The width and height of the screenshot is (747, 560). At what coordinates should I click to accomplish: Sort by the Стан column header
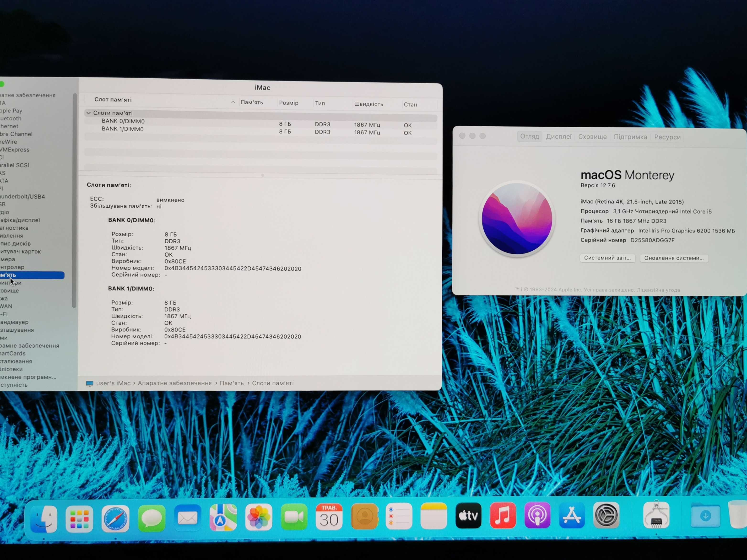point(410,105)
